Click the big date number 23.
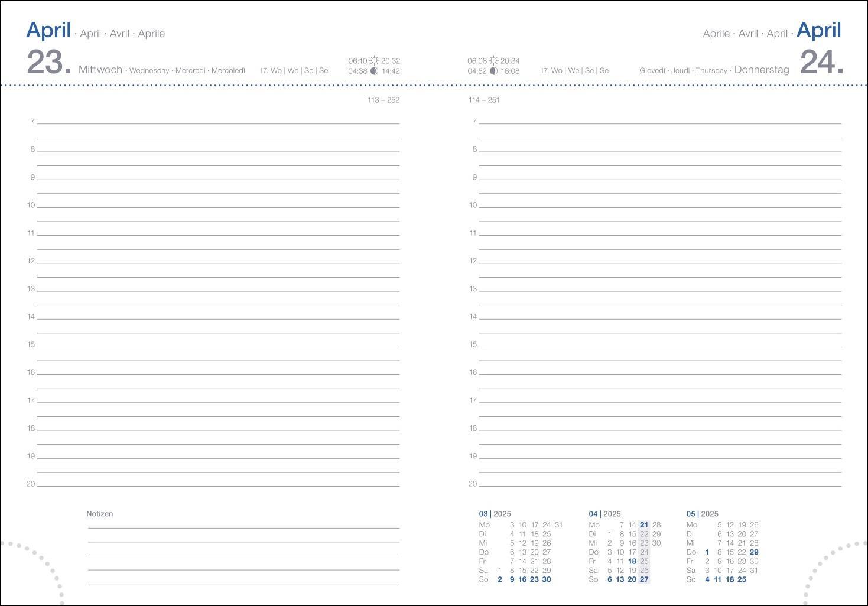Viewport: 868px width, 606px height. click(x=49, y=62)
